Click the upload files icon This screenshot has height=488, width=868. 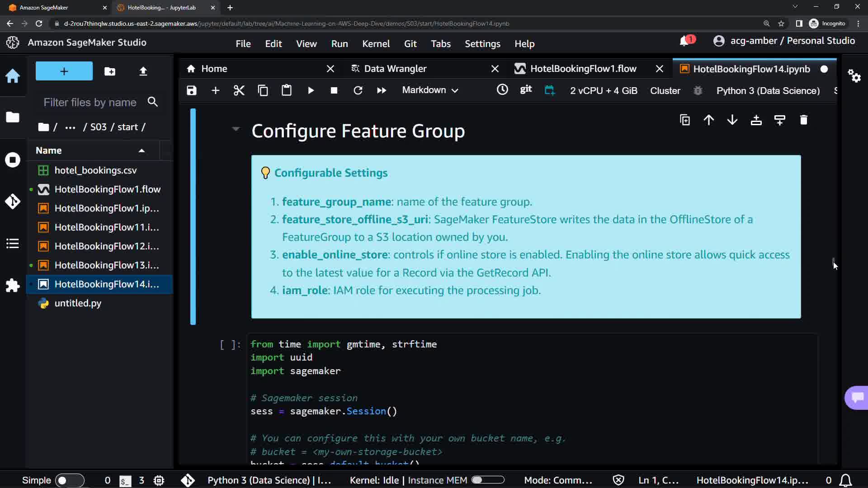click(x=143, y=71)
